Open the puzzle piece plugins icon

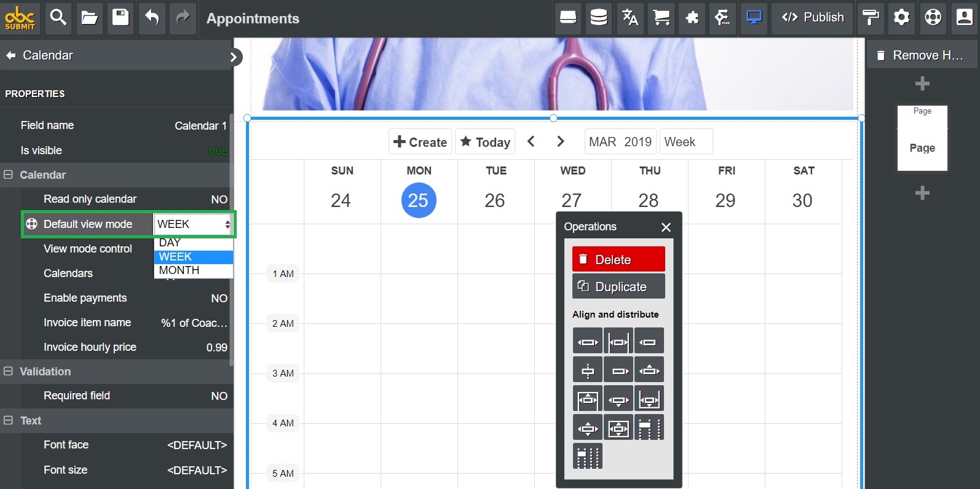pyautogui.click(x=692, y=18)
